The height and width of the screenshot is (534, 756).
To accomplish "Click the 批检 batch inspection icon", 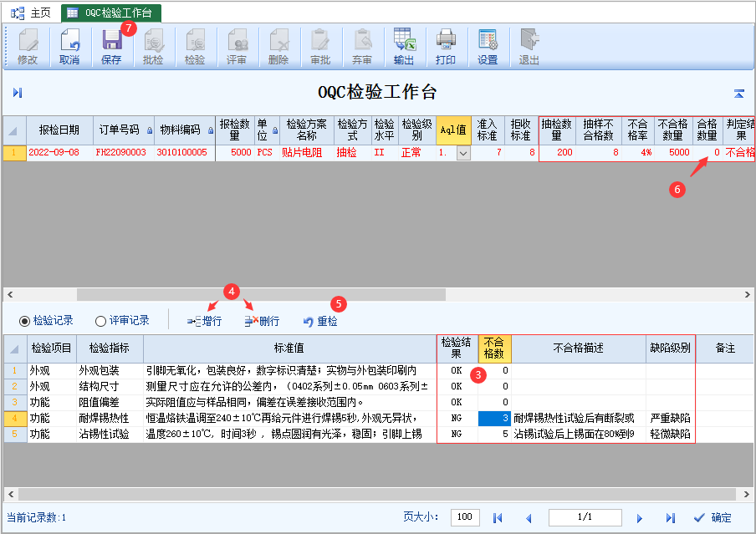I will (x=153, y=47).
